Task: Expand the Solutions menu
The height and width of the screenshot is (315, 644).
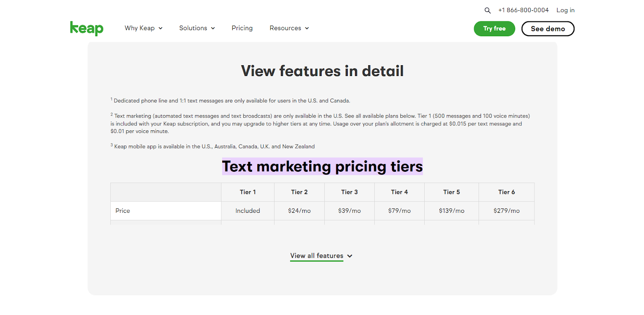Action: point(197,28)
